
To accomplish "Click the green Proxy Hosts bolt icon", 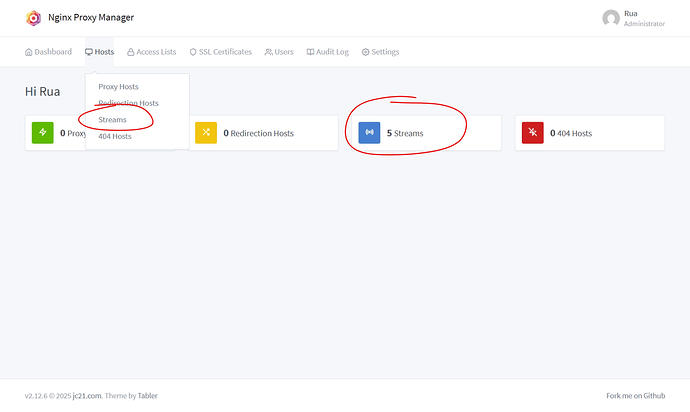I will click(42, 132).
